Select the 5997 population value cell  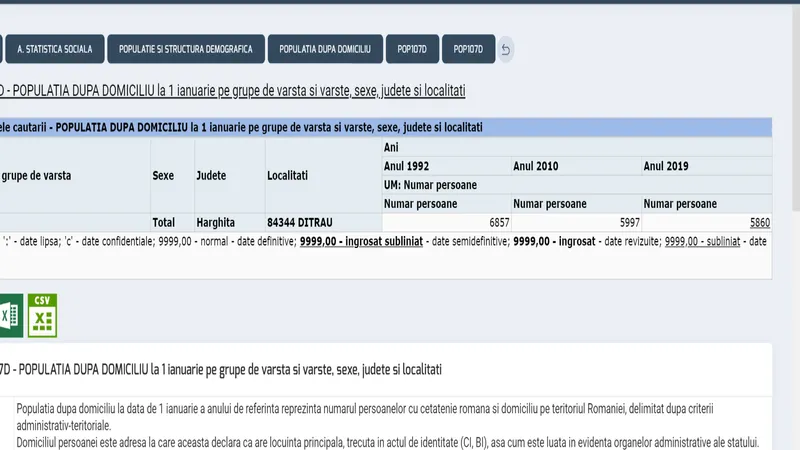pos(575,222)
